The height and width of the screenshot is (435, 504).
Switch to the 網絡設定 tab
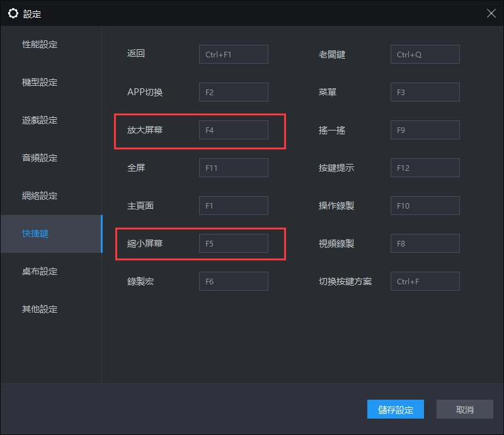(38, 195)
